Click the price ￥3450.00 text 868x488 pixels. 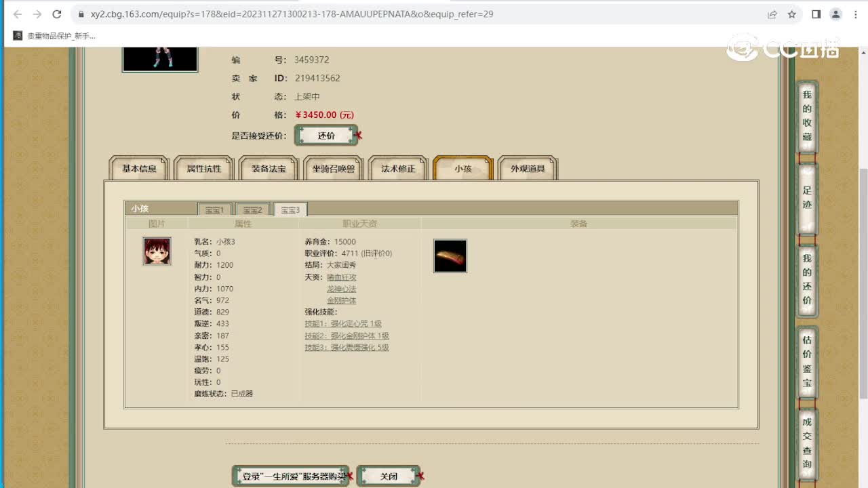click(x=325, y=115)
